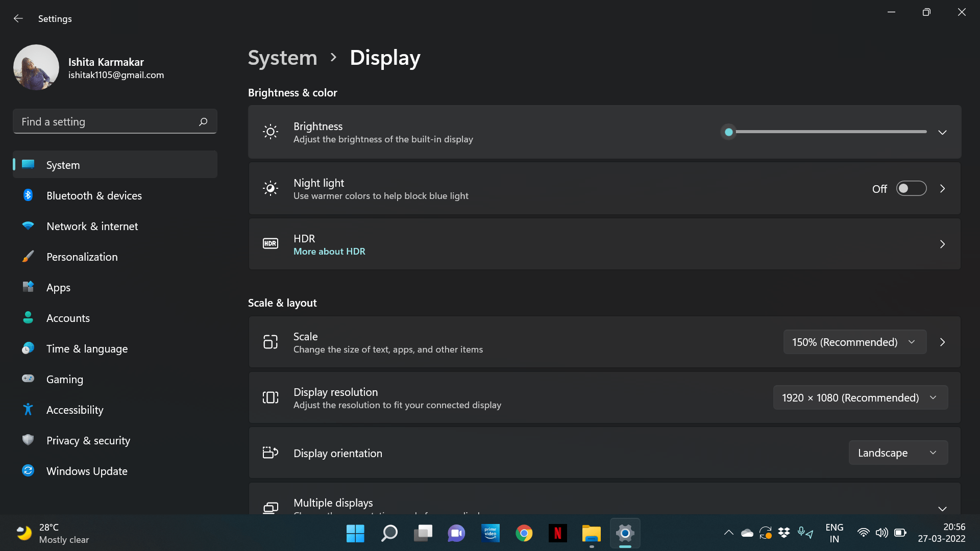Expand the Brightness options chevron

tap(942, 132)
